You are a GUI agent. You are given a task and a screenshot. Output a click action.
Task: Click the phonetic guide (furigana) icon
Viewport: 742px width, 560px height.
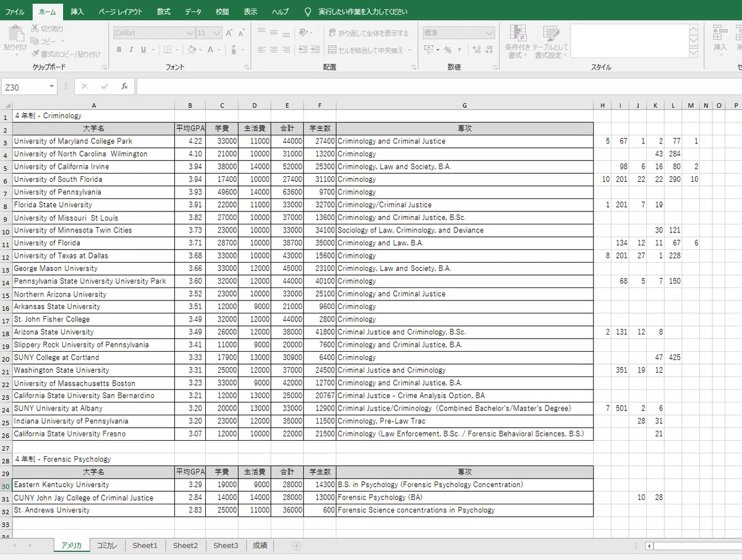[x=234, y=50]
